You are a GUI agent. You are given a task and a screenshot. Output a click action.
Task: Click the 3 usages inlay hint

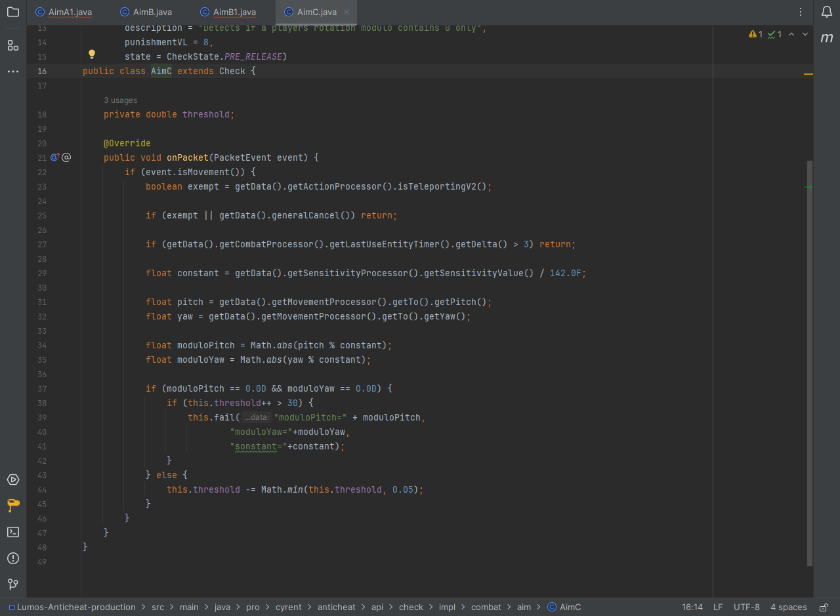point(121,100)
